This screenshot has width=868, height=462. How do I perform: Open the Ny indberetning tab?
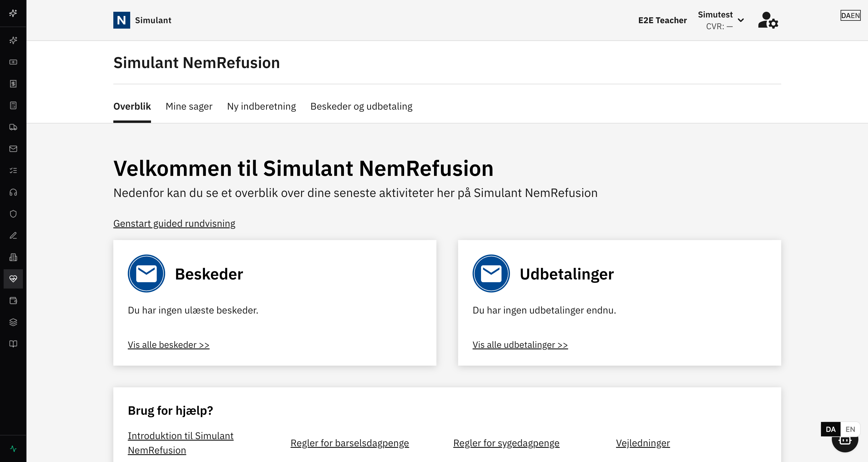(262, 106)
